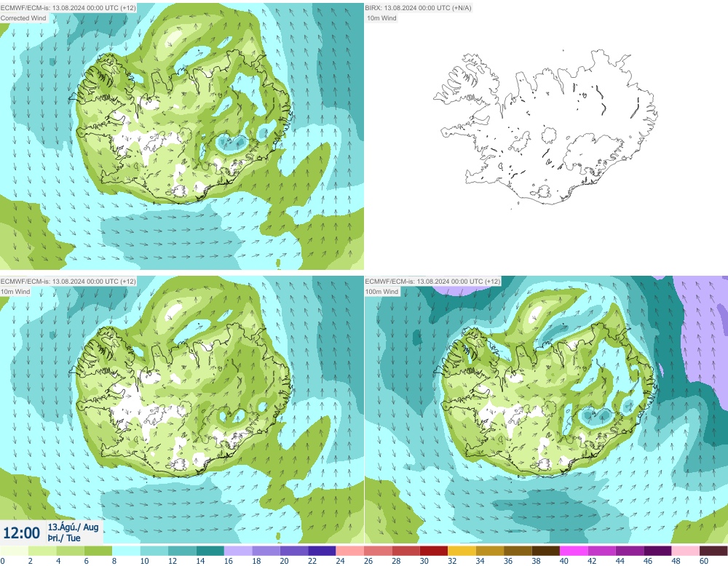Image resolution: width=728 pixels, height=566 pixels.
Task: Click the 'BIRX: 13.08.2024 00:00 UTC (+N/A)' header
Action: click(x=419, y=8)
